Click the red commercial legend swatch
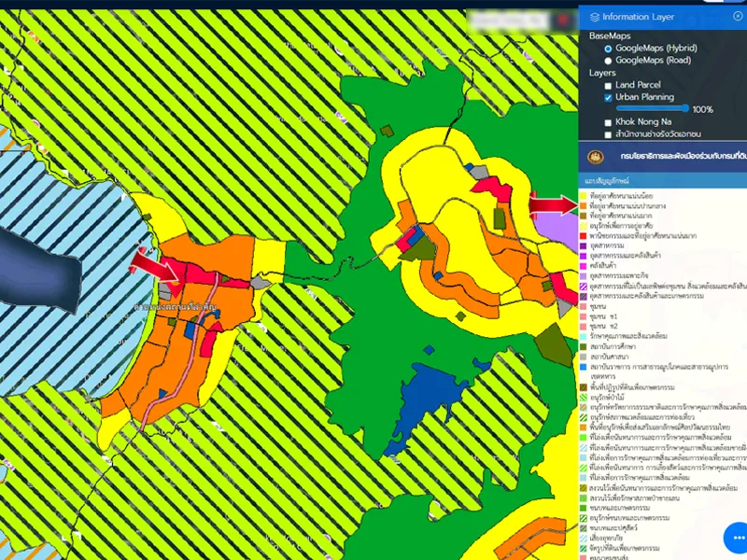Image resolution: width=747 pixels, height=560 pixels. point(582,236)
